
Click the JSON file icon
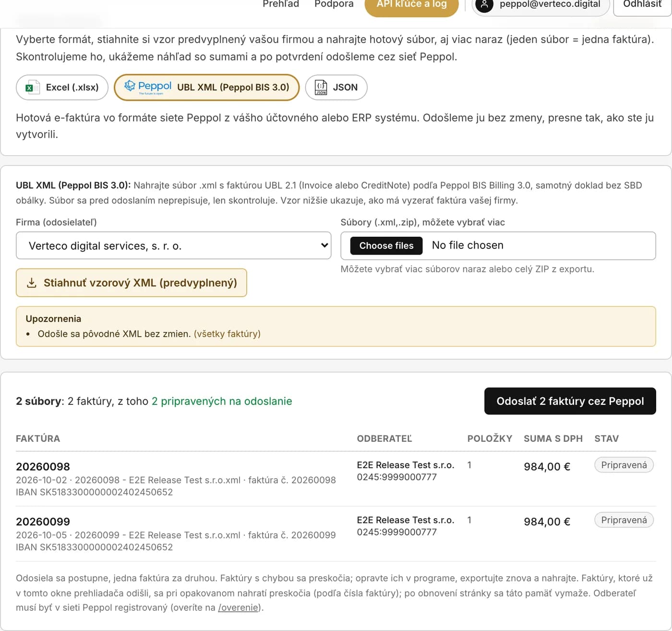[x=321, y=87]
